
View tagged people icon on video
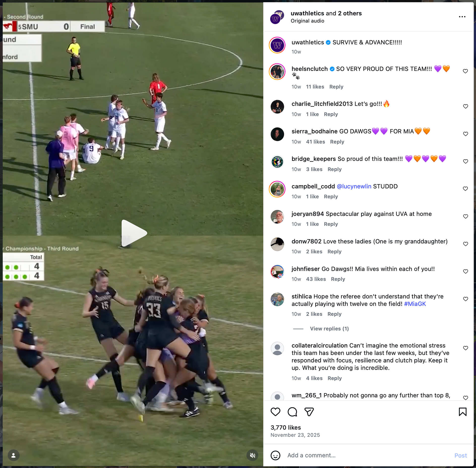(14, 455)
